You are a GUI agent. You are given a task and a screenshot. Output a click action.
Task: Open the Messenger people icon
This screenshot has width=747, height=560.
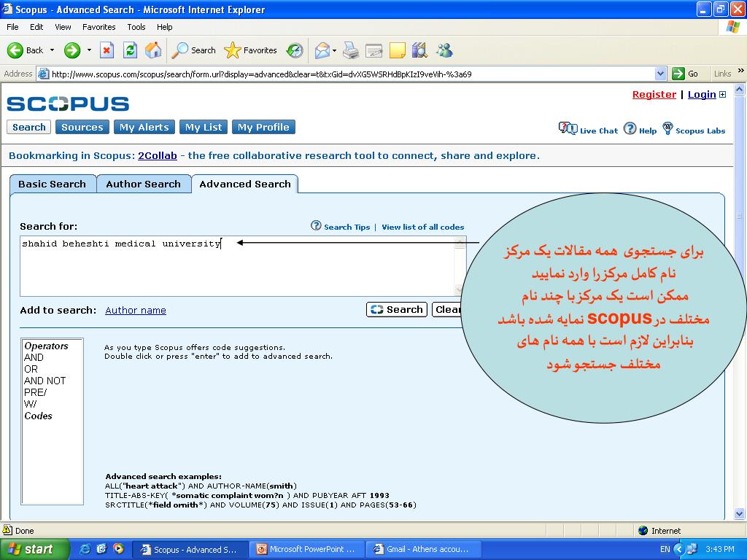click(444, 50)
